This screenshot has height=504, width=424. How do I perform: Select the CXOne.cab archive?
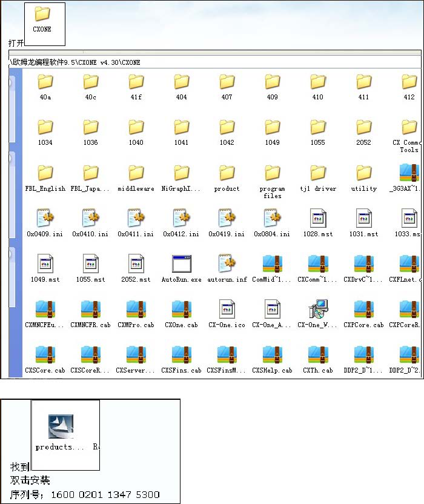click(181, 314)
